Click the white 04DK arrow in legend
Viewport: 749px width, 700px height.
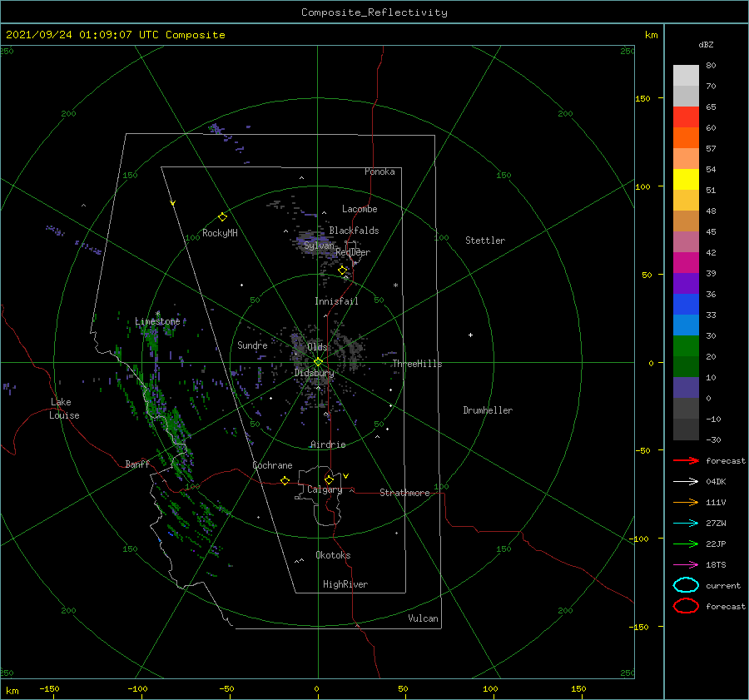686,482
